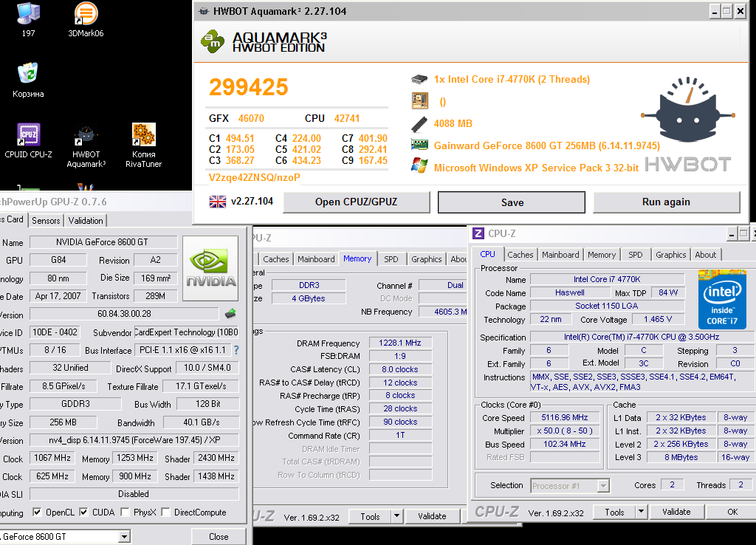Select the Graphics tab in back CPU-Z window
The height and width of the screenshot is (545, 756).
[426, 259]
